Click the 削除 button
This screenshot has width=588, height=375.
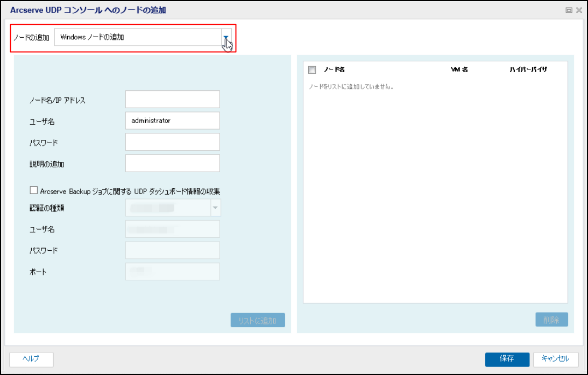tap(551, 320)
